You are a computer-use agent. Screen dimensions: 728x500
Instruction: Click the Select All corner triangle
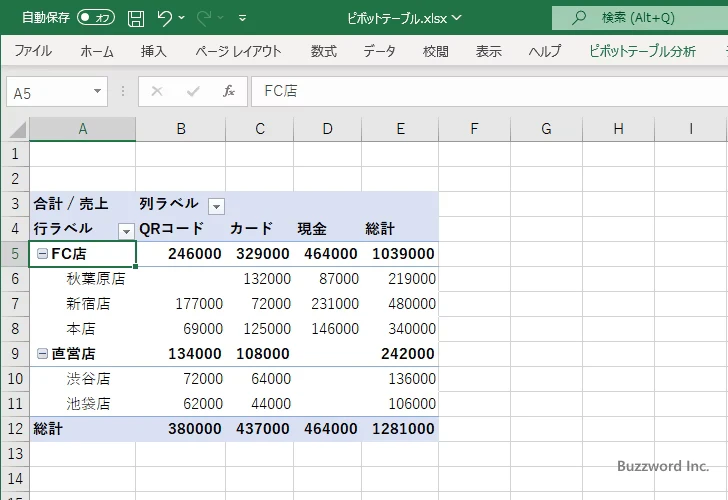18,130
